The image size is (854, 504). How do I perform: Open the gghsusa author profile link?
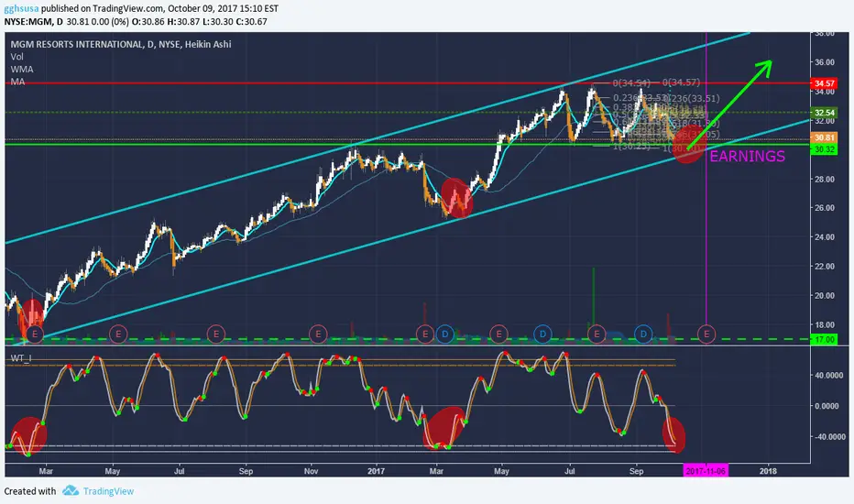[21, 9]
